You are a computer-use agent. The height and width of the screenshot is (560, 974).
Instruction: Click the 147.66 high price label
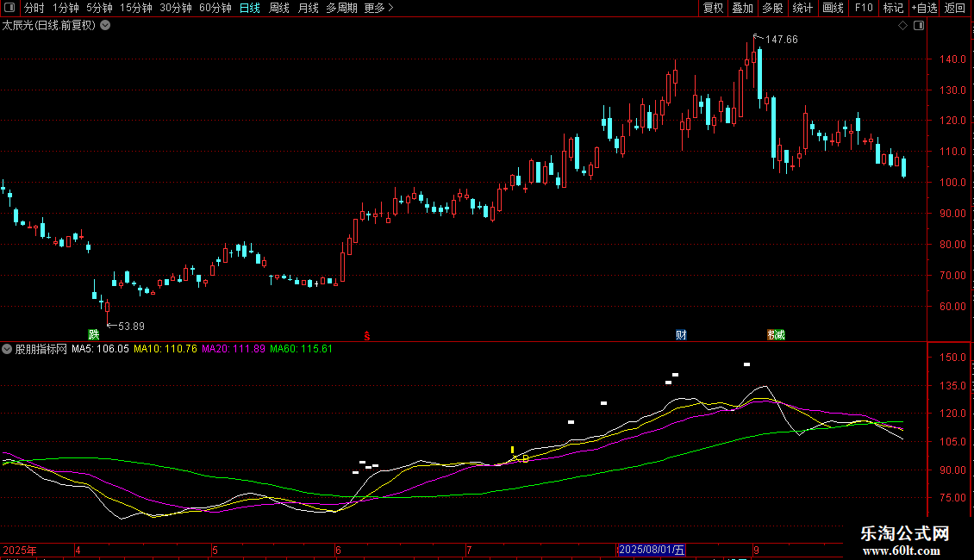pos(782,39)
